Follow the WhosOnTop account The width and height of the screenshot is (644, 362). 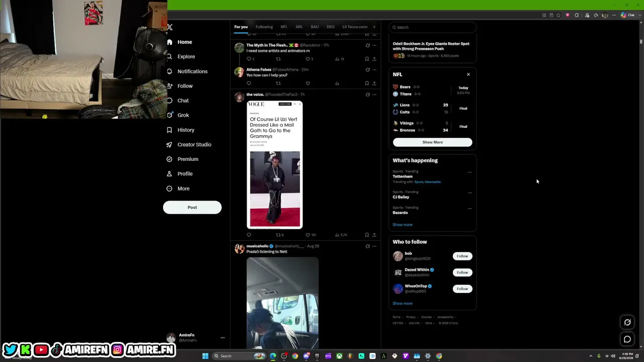point(462,289)
